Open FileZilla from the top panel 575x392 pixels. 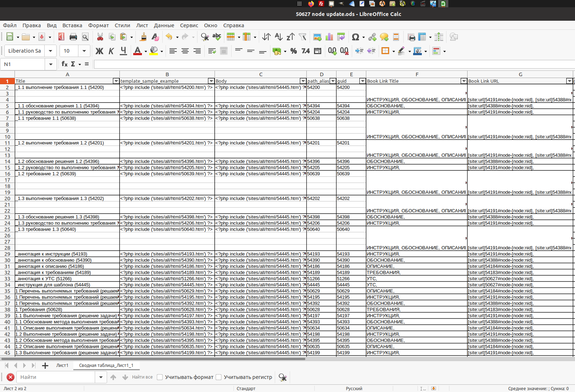[321, 4]
